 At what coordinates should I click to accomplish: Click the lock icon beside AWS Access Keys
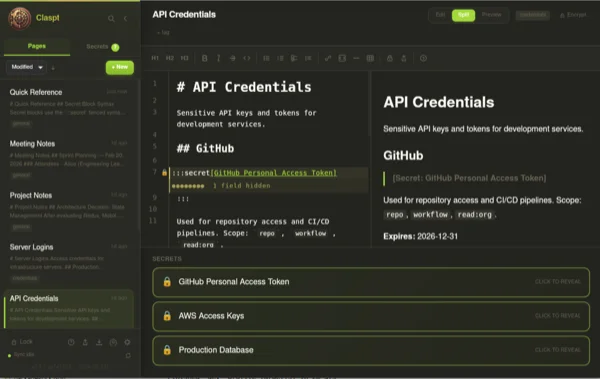point(167,316)
